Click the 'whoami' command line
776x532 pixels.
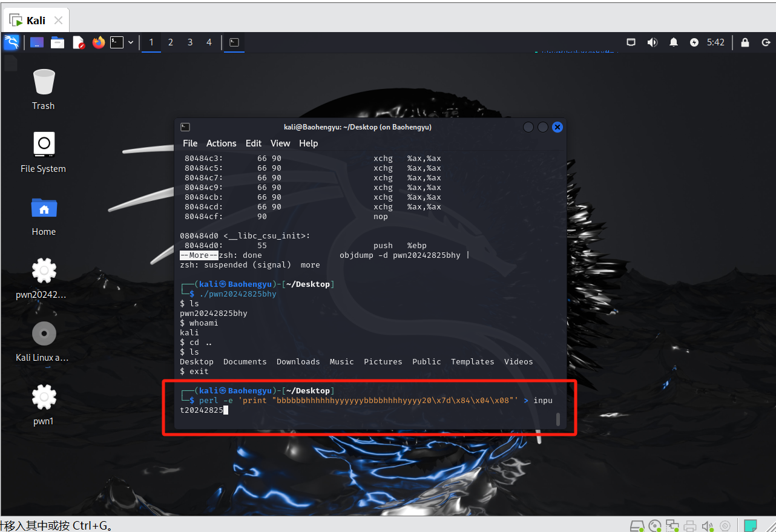click(x=199, y=323)
